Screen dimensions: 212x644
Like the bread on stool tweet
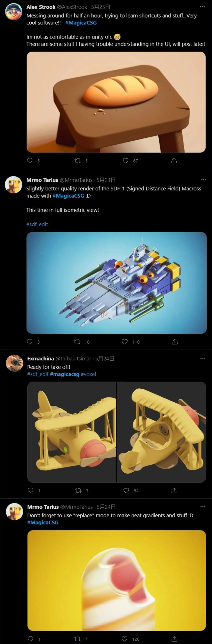point(126,161)
